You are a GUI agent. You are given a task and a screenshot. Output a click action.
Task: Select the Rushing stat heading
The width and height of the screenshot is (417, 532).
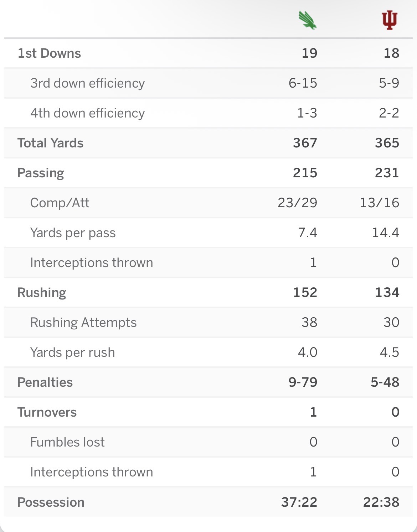42,293
